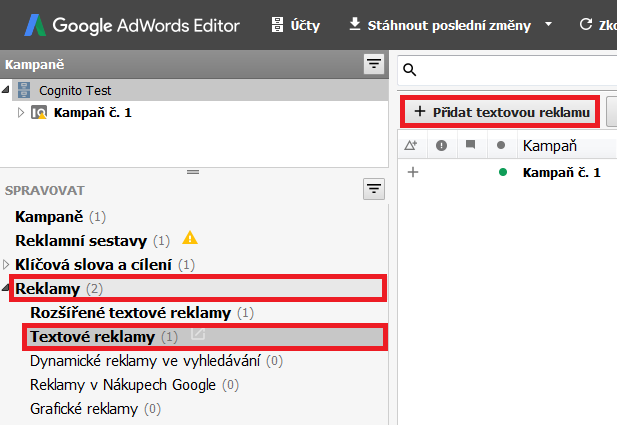Select Kampaně (1) in the manage list
This screenshot has height=425, width=617.
click(x=60, y=217)
